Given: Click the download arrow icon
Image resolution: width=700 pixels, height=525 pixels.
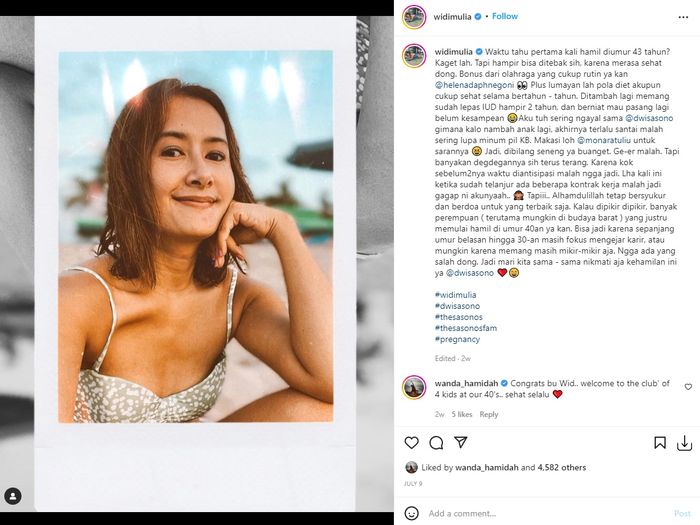Looking at the screenshot, I should 683,442.
